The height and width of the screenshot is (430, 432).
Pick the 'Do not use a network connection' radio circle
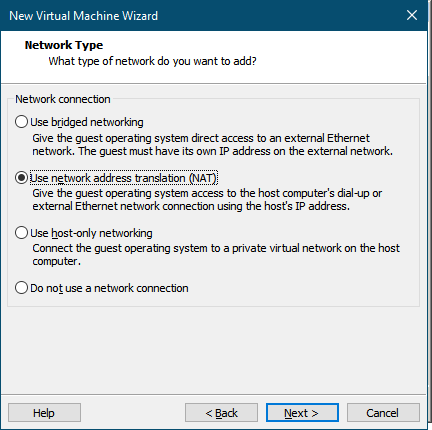21,288
